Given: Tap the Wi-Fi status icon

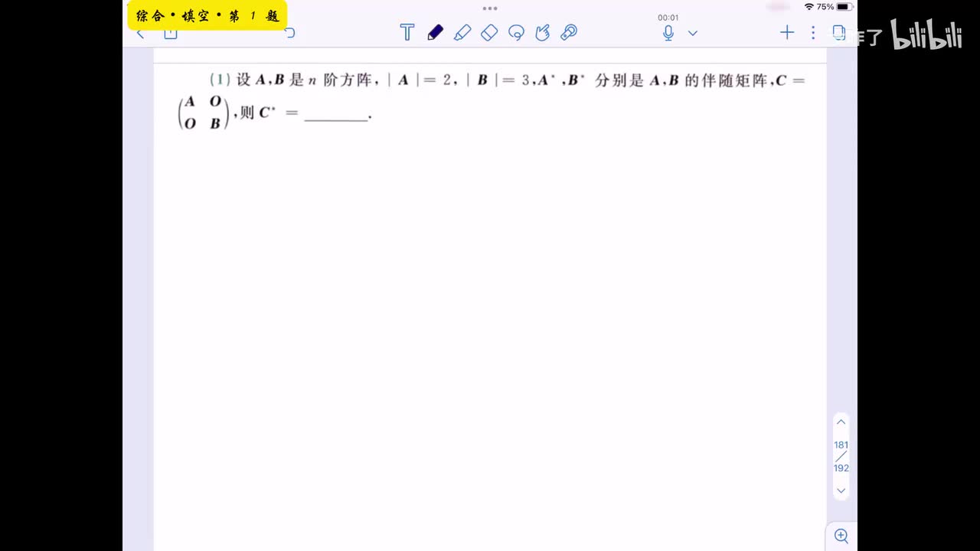Looking at the screenshot, I should click(809, 7).
